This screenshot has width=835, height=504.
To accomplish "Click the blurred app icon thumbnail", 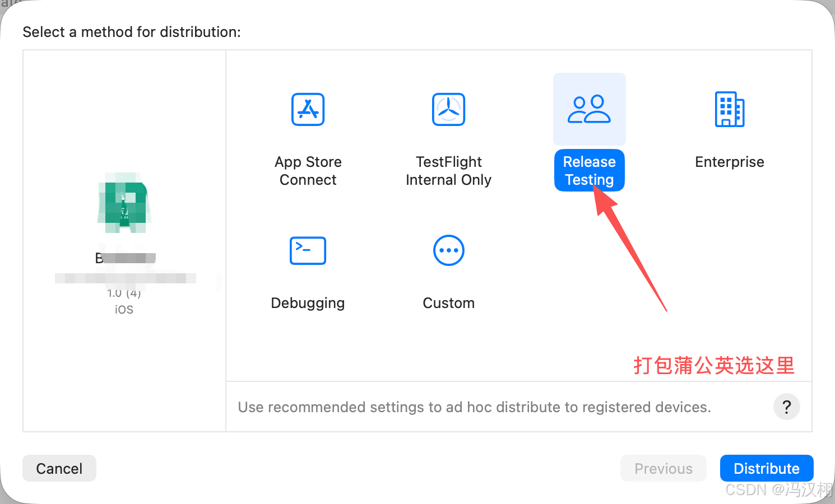I will [123, 203].
